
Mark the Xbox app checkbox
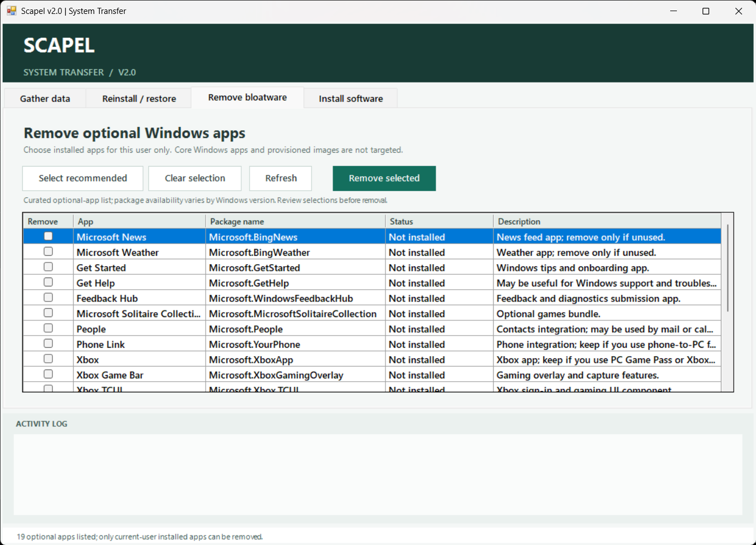[48, 359]
